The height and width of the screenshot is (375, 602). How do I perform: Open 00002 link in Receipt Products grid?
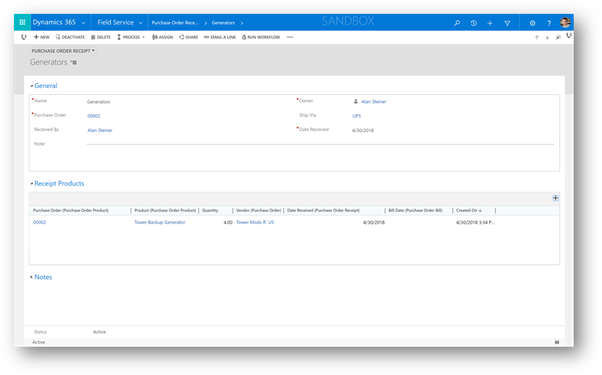[39, 222]
